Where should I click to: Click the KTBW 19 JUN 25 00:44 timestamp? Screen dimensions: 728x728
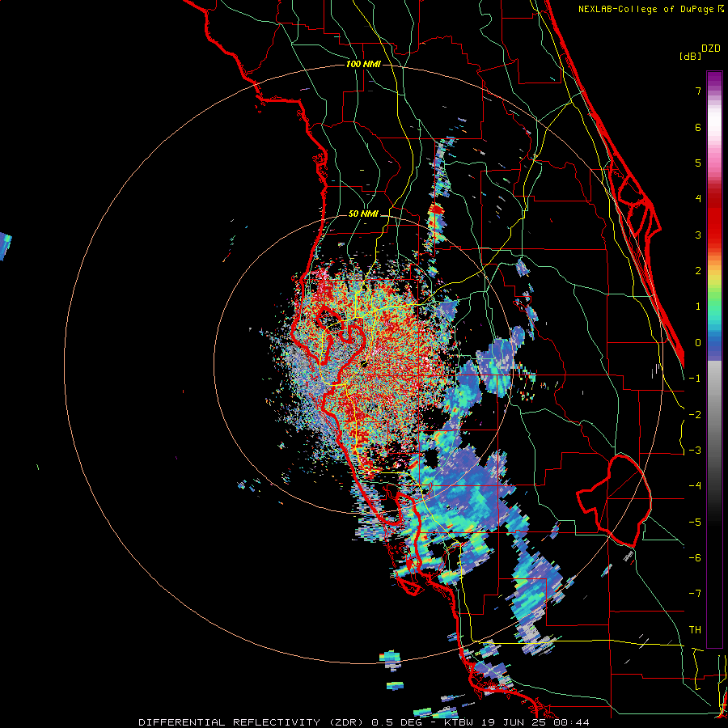(x=517, y=722)
